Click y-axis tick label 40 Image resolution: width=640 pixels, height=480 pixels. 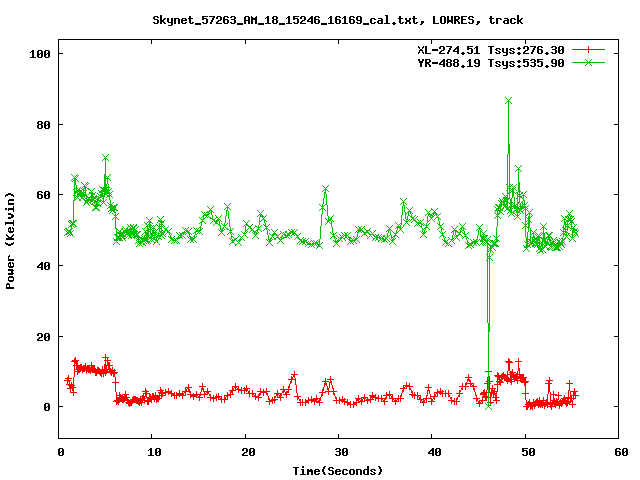coord(44,266)
